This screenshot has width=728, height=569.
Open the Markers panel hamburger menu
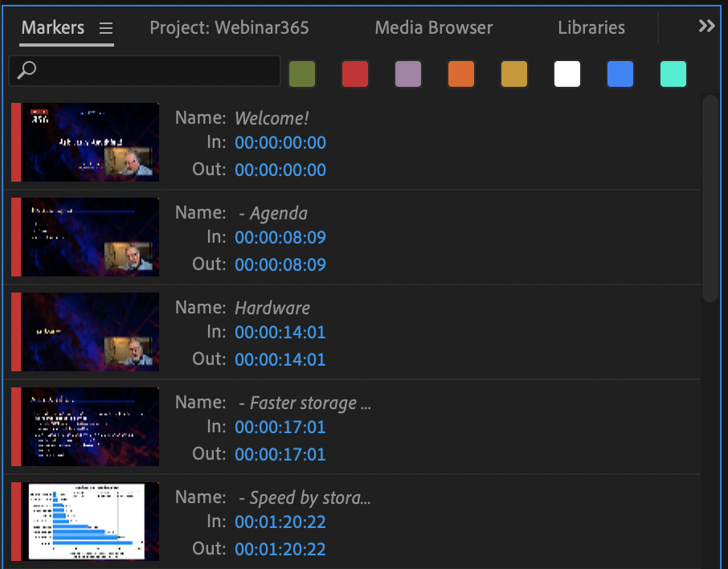[106, 28]
